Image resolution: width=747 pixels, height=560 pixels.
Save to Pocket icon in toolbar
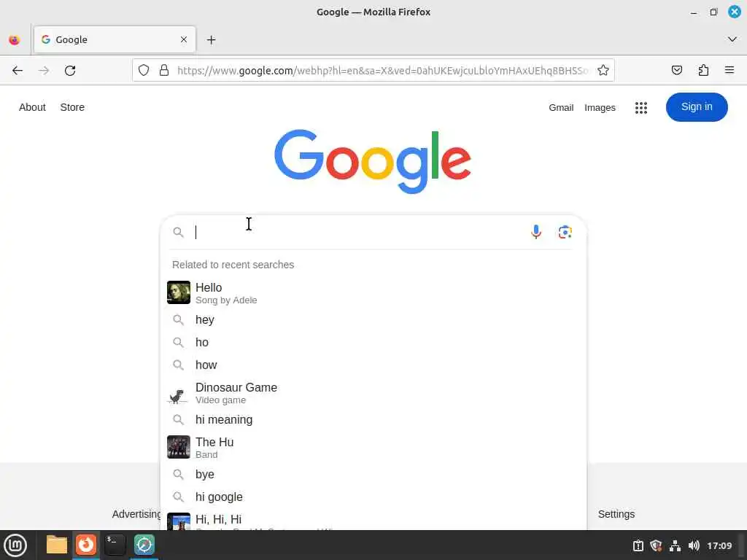click(x=676, y=71)
